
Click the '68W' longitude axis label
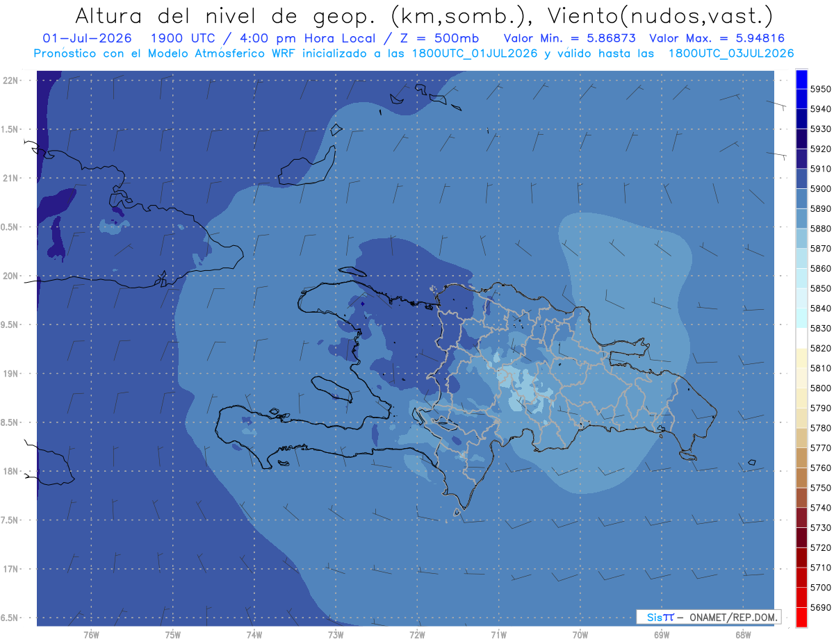pos(743,634)
